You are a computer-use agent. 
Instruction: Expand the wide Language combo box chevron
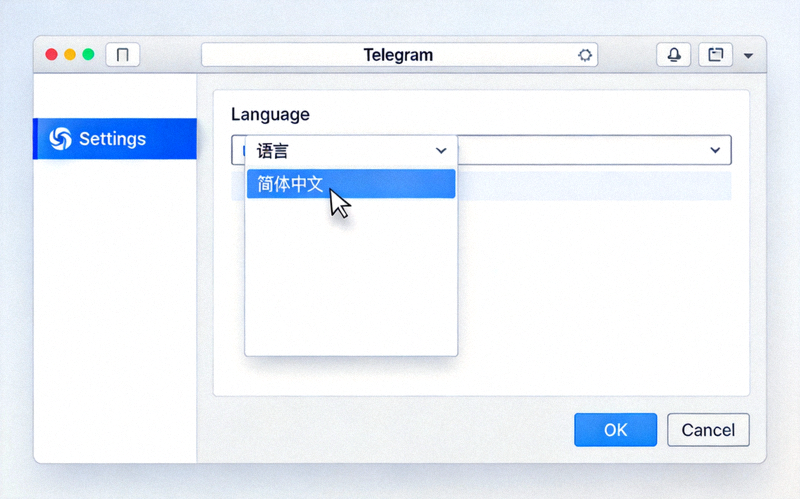(715, 150)
